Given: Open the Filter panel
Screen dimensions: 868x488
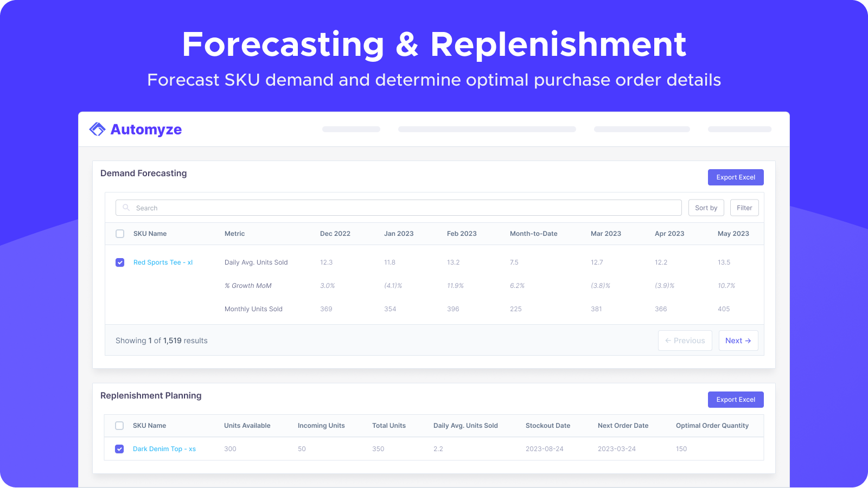Looking at the screenshot, I should coord(744,208).
